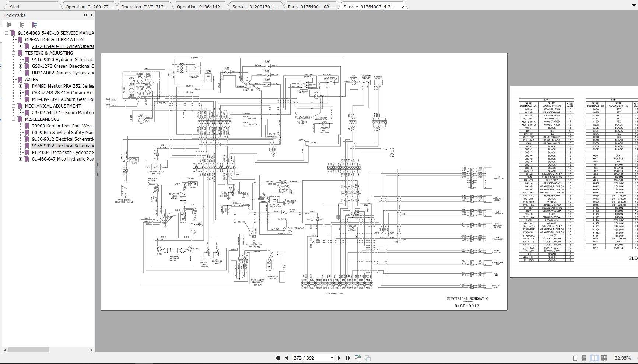Jump to the first page
This screenshot has width=638, height=364.
click(x=277, y=358)
